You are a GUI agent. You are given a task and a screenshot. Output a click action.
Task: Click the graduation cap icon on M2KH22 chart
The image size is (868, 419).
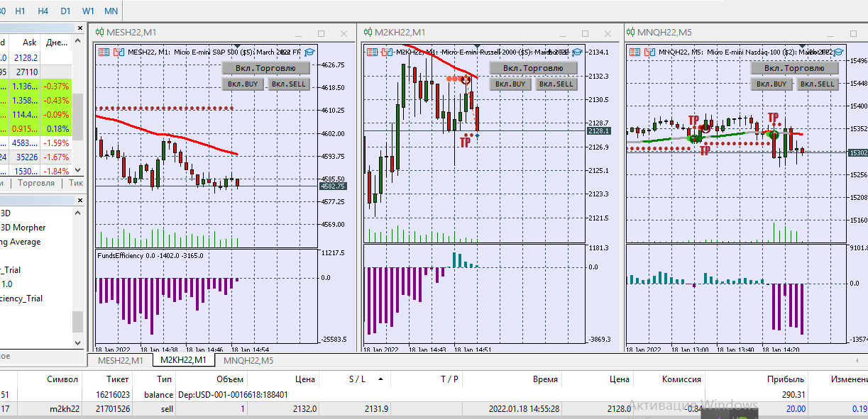pos(576,52)
